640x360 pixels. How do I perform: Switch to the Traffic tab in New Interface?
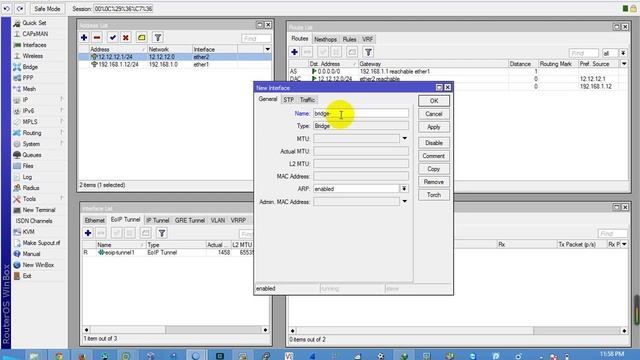click(x=307, y=100)
